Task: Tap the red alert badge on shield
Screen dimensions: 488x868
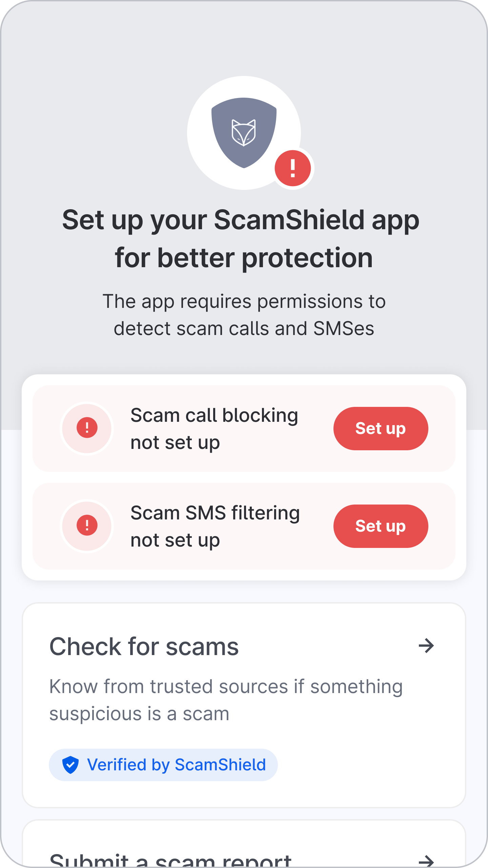Action: click(x=293, y=168)
